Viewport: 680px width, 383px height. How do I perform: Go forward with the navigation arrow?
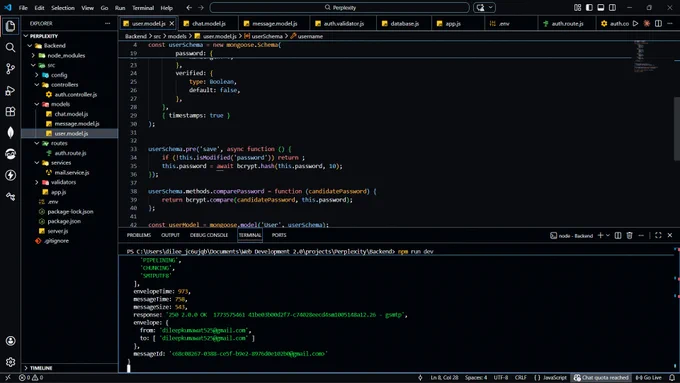click(201, 8)
